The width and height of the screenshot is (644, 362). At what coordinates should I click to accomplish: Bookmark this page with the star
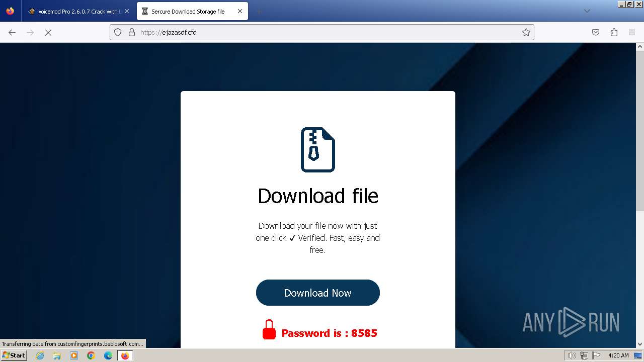(x=526, y=32)
